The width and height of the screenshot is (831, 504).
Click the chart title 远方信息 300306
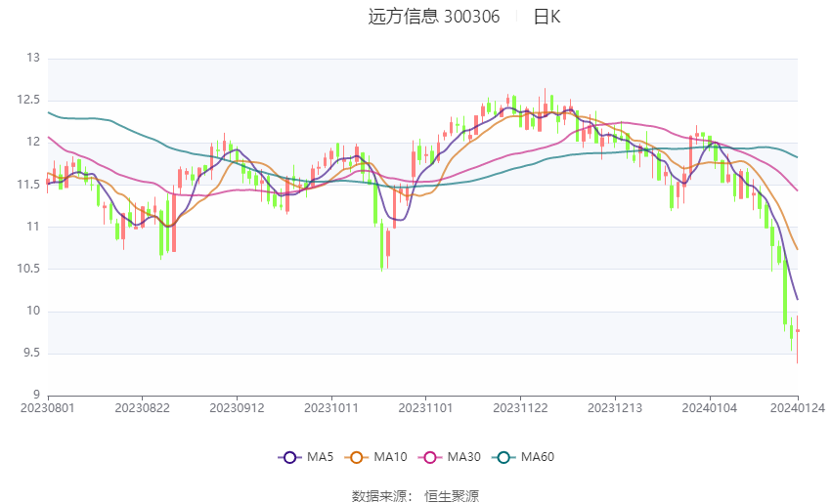point(434,17)
